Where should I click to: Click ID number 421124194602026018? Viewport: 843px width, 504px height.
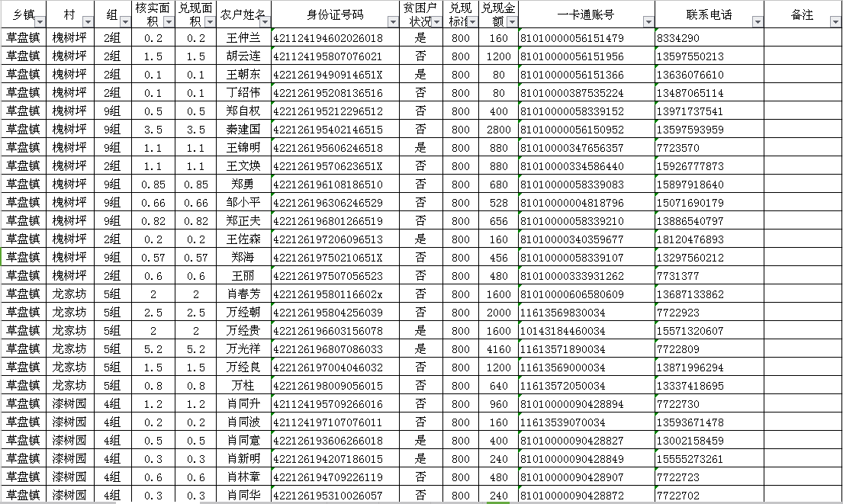pyautogui.click(x=328, y=38)
